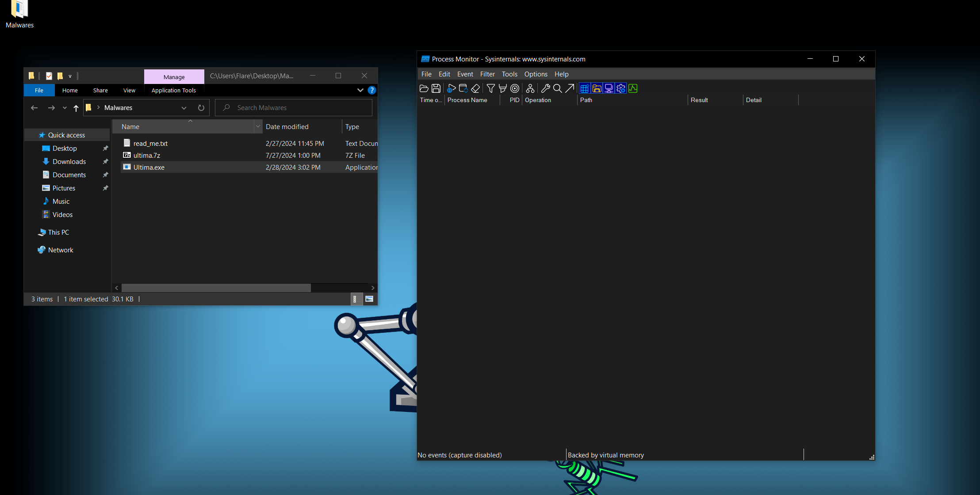Open Downloads in the Quick access pane

click(x=69, y=162)
